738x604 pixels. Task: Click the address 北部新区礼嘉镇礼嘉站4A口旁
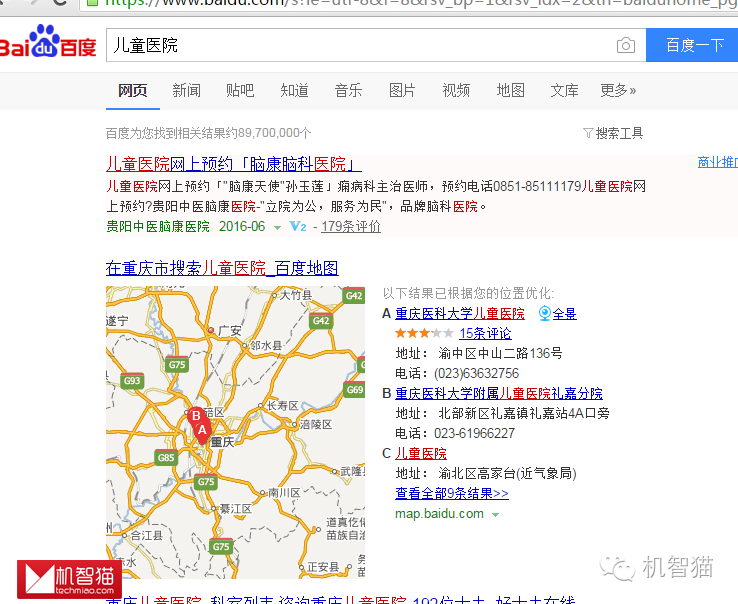pos(524,413)
